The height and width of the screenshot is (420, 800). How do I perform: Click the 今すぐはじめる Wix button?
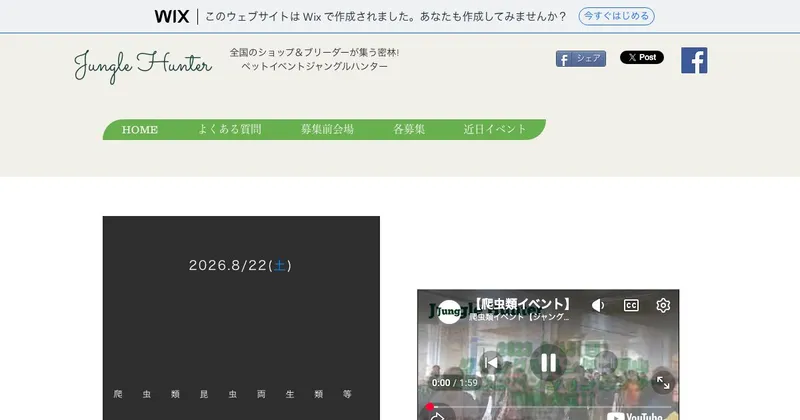tap(616, 16)
